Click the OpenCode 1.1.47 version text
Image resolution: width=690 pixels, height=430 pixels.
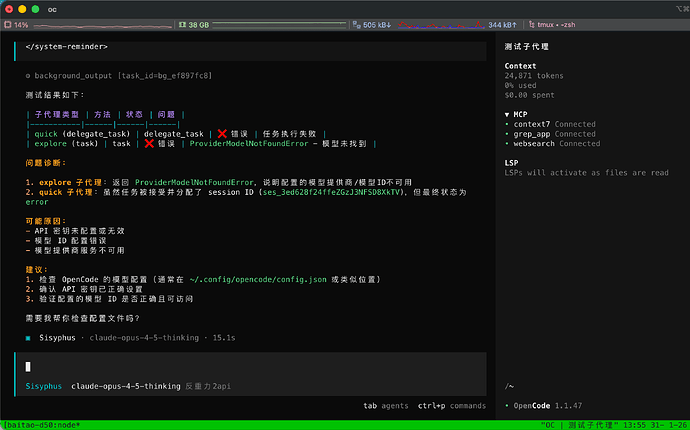pos(547,406)
